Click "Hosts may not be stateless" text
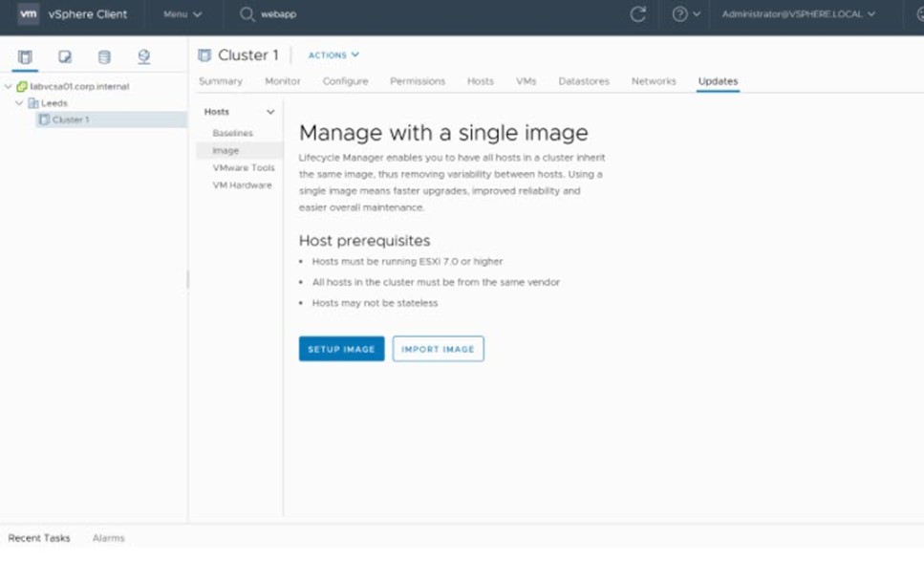 pyautogui.click(x=376, y=303)
